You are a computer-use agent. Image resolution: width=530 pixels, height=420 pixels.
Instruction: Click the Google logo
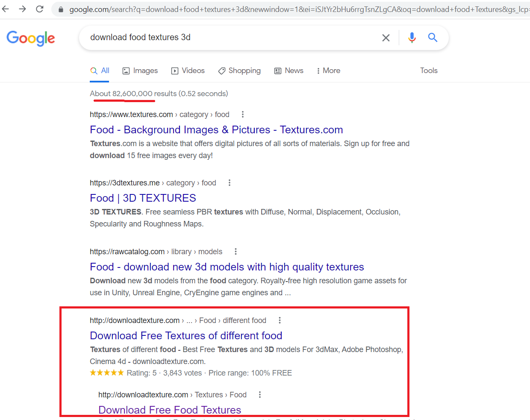(31, 38)
